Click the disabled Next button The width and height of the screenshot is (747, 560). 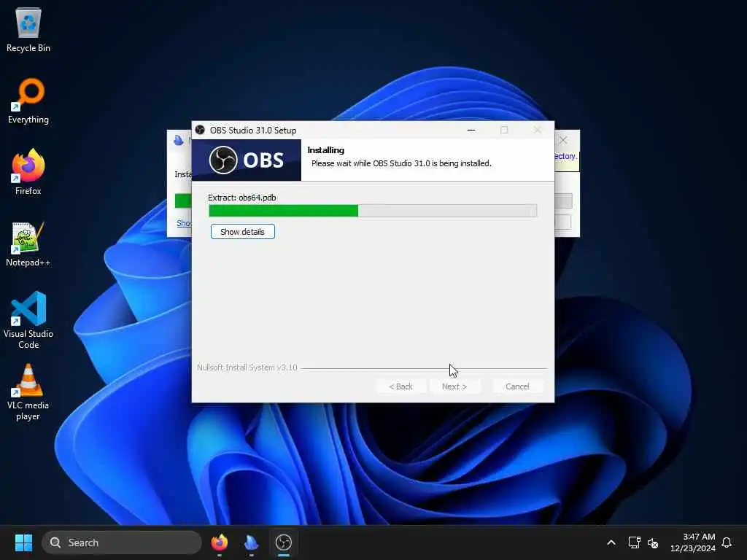[x=454, y=386]
